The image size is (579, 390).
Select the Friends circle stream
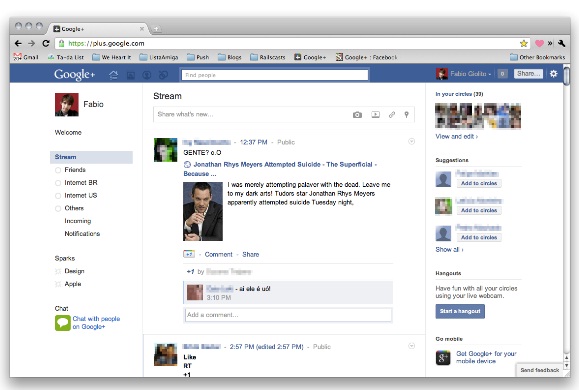click(x=75, y=170)
